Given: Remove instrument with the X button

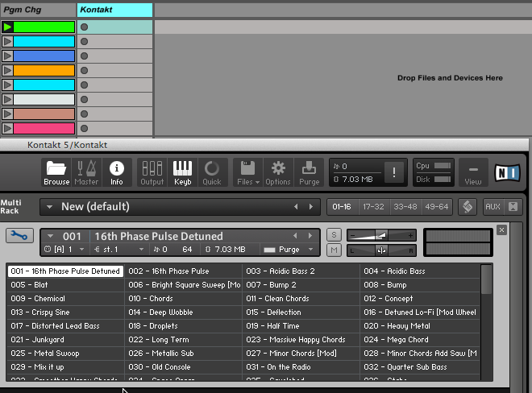Looking at the screenshot, I should 501,230.
